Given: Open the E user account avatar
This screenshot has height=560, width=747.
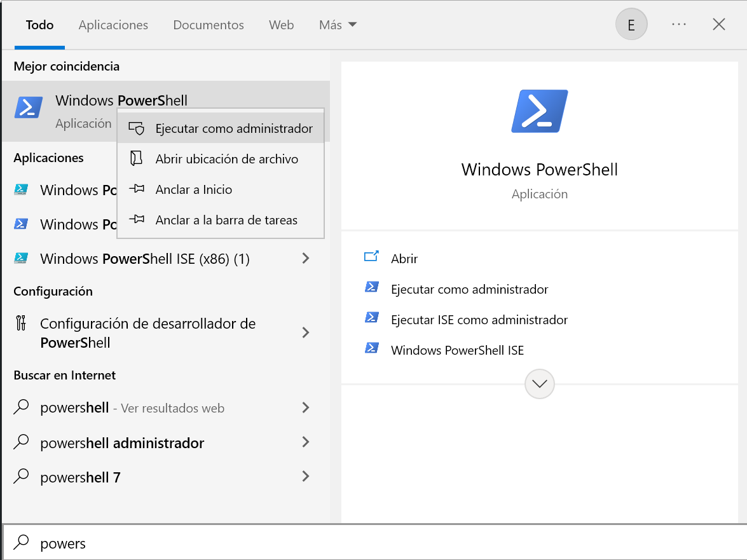Looking at the screenshot, I should [631, 24].
